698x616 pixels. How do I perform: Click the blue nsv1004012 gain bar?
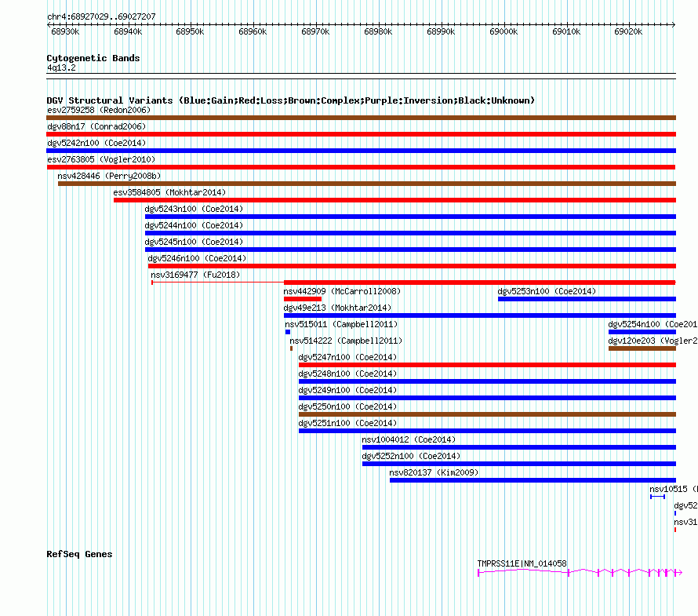tap(519, 447)
